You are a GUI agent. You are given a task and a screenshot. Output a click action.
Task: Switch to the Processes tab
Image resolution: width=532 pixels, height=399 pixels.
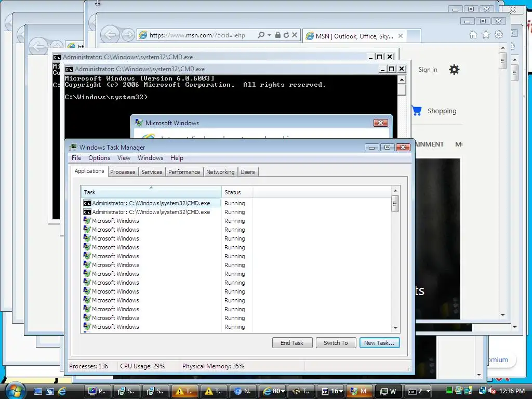123,172
